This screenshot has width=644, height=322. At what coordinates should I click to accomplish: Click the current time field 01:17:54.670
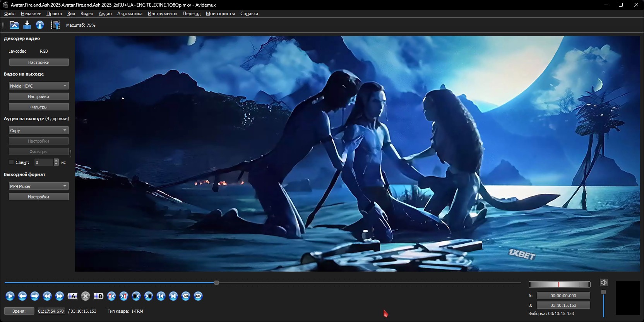[51, 311]
